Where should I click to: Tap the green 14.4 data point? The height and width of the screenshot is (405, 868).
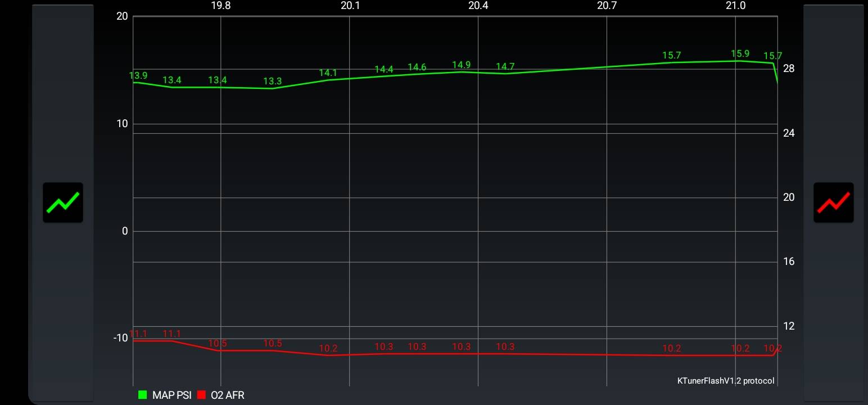(384, 70)
